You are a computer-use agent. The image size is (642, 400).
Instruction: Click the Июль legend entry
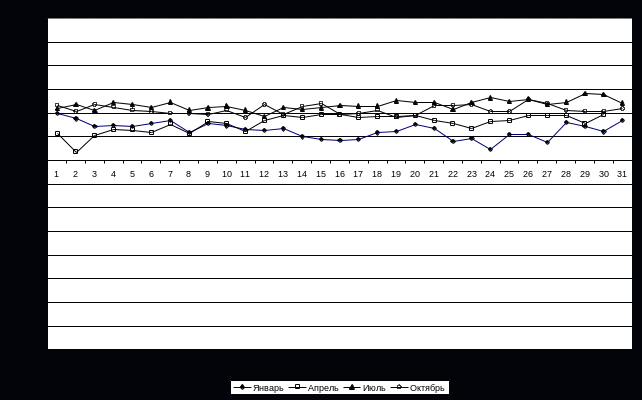pos(364,388)
